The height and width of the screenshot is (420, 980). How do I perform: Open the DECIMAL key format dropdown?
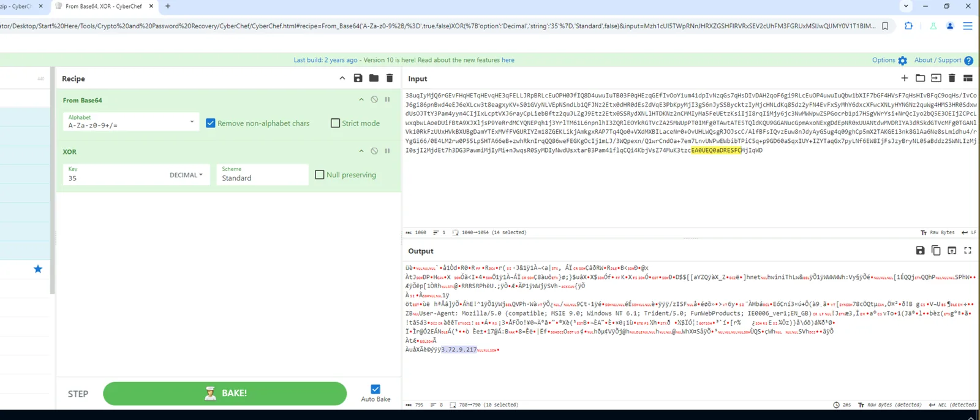[186, 175]
